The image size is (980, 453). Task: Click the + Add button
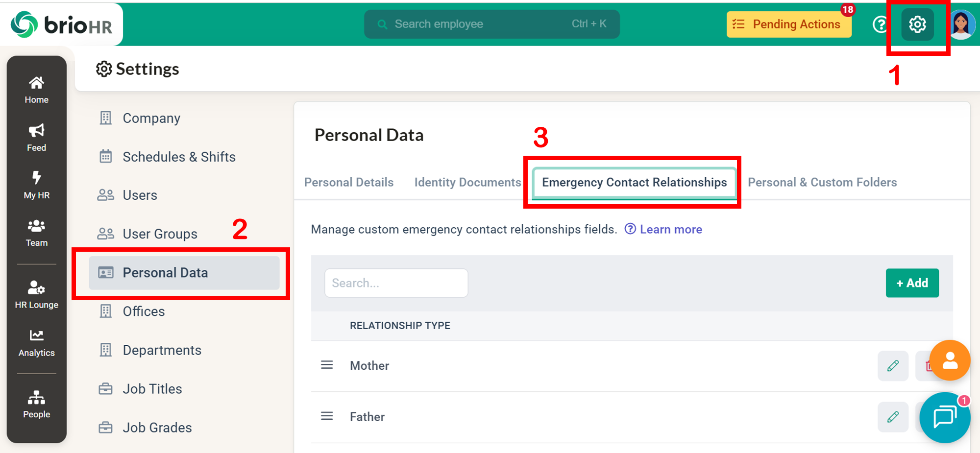pos(912,283)
